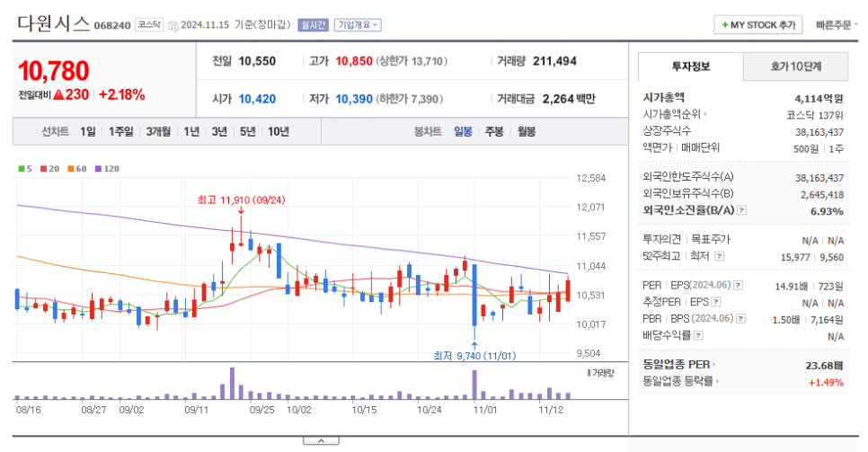868x452 pixels.
Task: Click the MY STOCK 추가 button
Action: (x=757, y=25)
